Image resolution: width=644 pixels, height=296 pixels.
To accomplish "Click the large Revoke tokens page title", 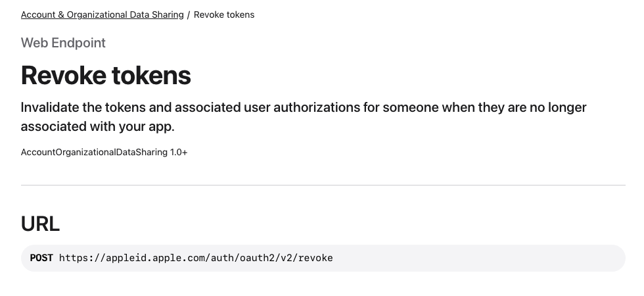I will (x=106, y=75).
